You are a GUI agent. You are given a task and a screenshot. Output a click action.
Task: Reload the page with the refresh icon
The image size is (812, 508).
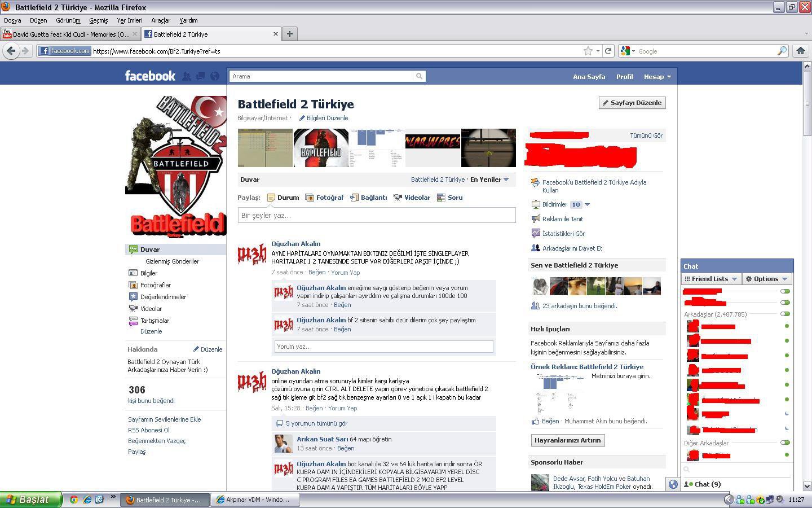point(608,51)
